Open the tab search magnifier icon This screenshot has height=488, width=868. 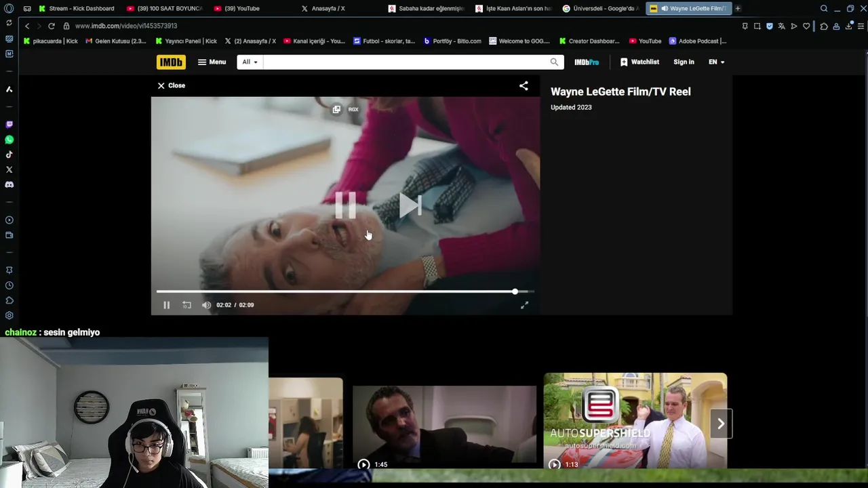tap(824, 9)
